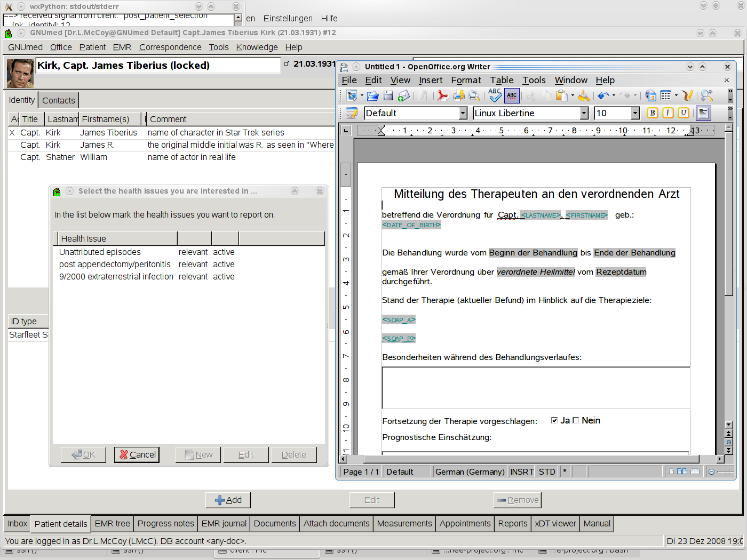Screen dimensions: 747x560
Task: Open the paragraph style Default dropdown
Action: (463, 113)
